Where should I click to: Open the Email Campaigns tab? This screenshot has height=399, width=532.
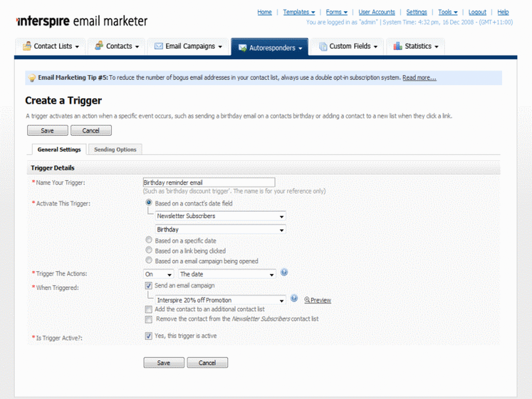(188, 46)
